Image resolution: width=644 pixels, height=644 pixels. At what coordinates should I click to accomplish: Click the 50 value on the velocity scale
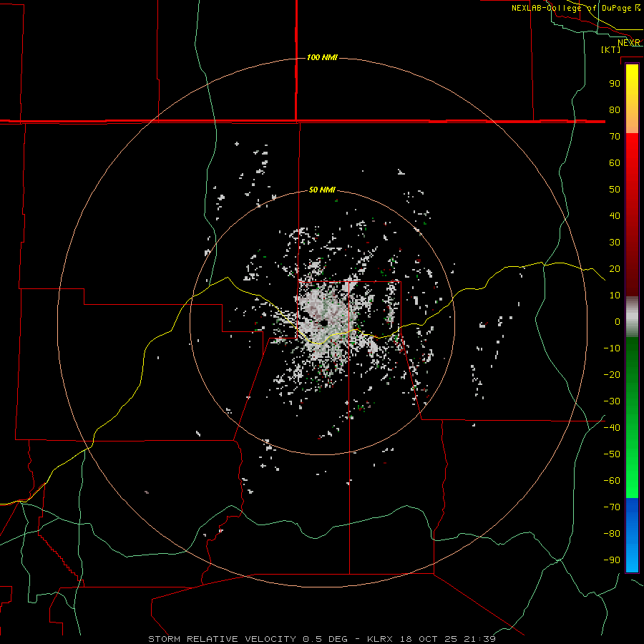click(615, 190)
